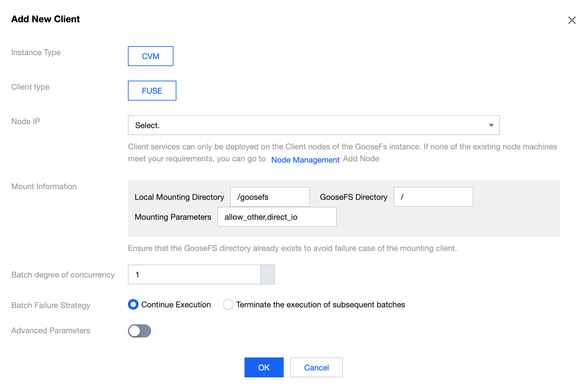Enable the Advanced Parameters toggle
This screenshot has height=387, width=588.
point(140,331)
